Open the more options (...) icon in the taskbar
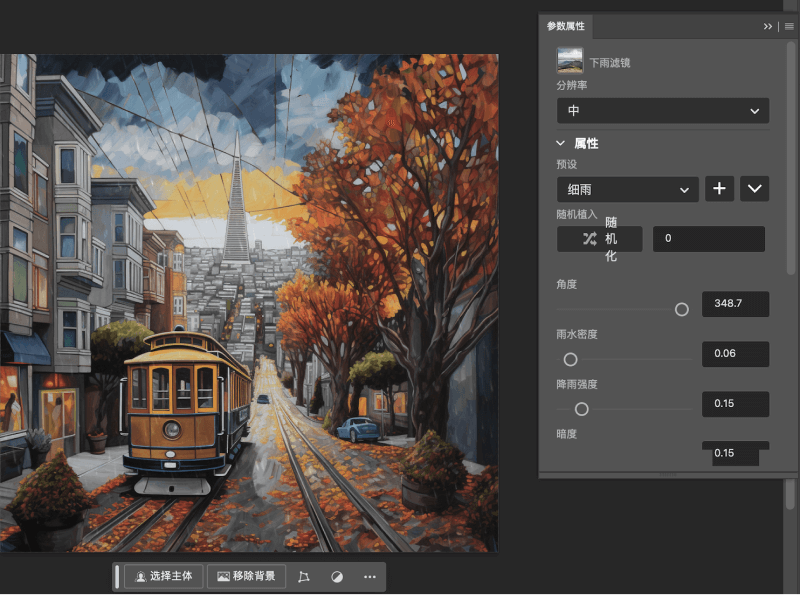This screenshot has height=595, width=800. pos(369,576)
